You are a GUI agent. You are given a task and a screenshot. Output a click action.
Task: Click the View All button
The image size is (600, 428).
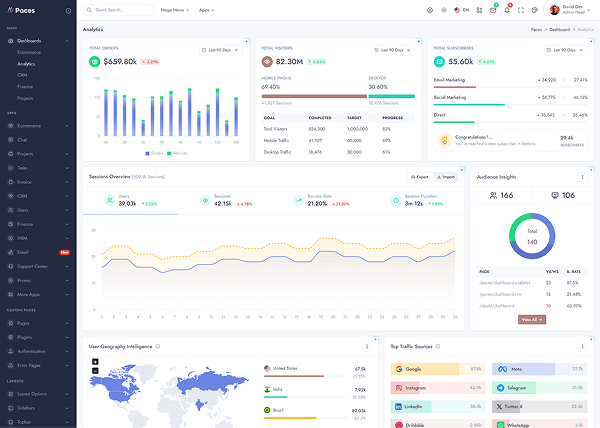(531, 319)
